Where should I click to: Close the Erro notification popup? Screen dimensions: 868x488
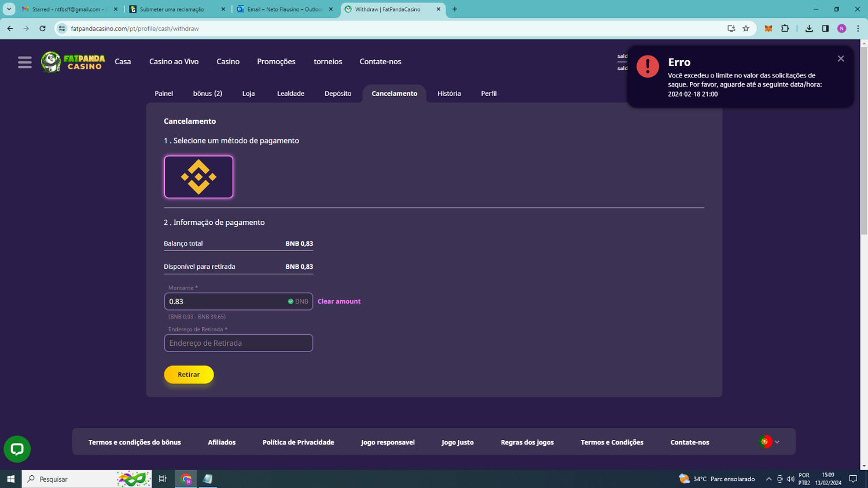[x=840, y=58]
